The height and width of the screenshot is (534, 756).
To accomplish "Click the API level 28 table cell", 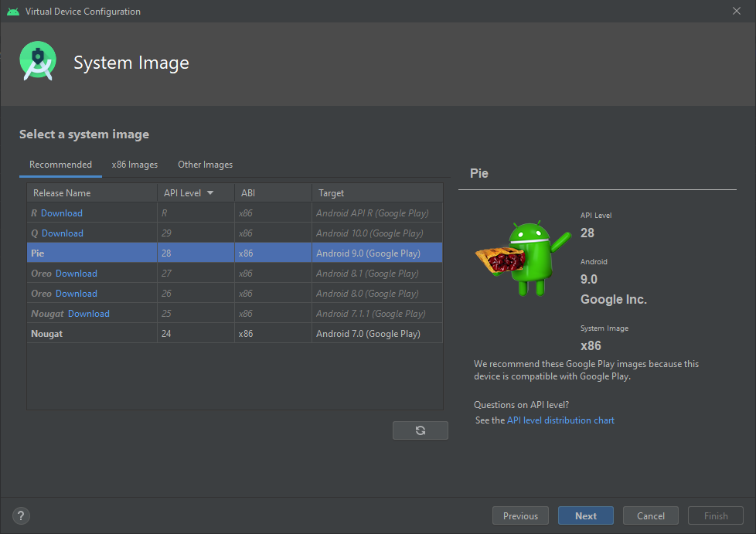I will click(196, 253).
